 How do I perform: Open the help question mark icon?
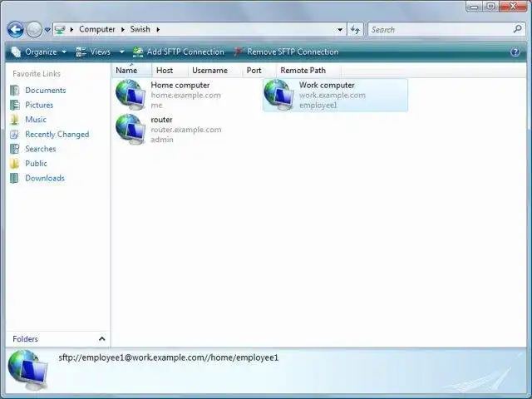(x=515, y=52)
